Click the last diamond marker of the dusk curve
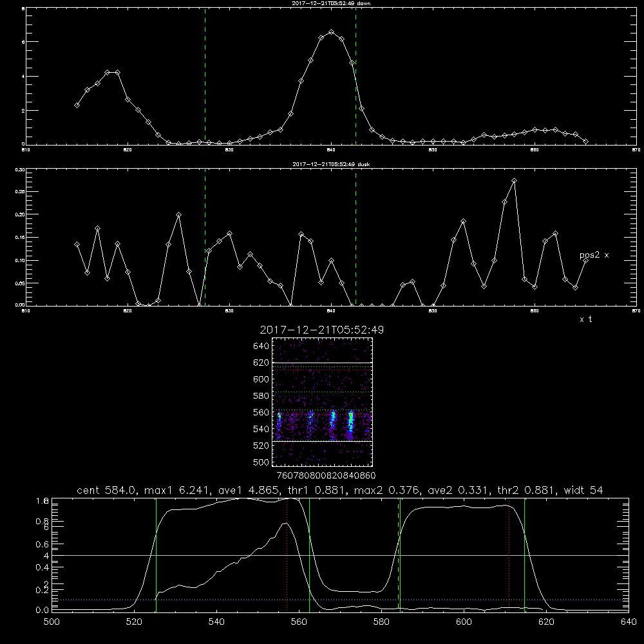This screenshot has width=644, height=644. point(585,260)
